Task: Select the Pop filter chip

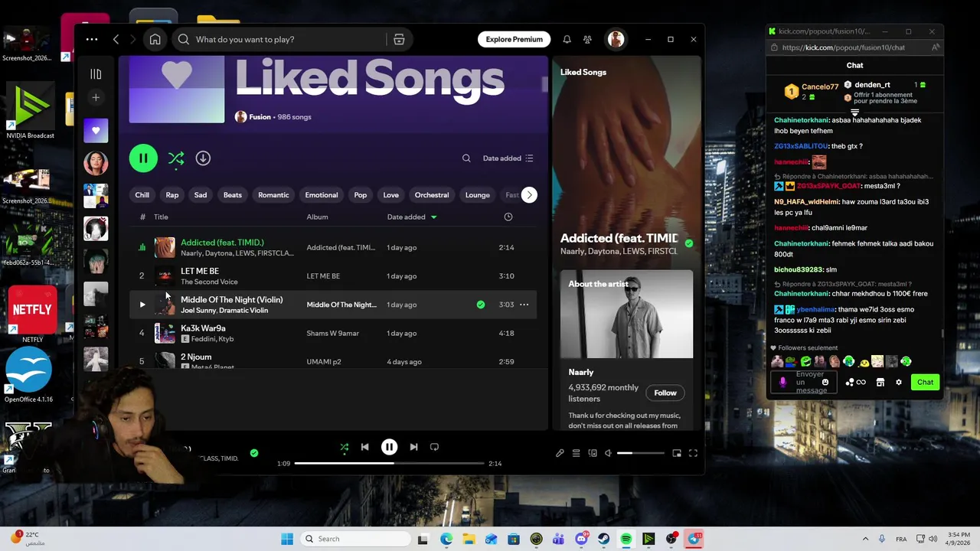Action: point(361,194)
